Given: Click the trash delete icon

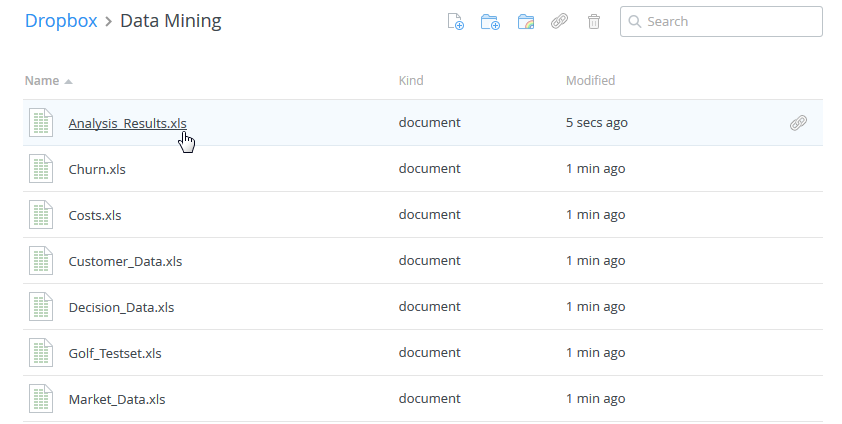Looking at the screenshot, I should click(594, 22).
